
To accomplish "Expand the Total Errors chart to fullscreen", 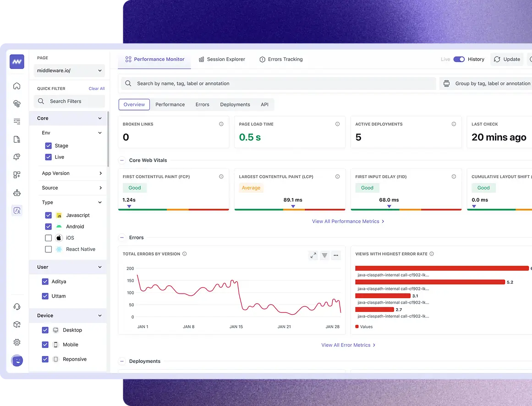I will point(313,255).
